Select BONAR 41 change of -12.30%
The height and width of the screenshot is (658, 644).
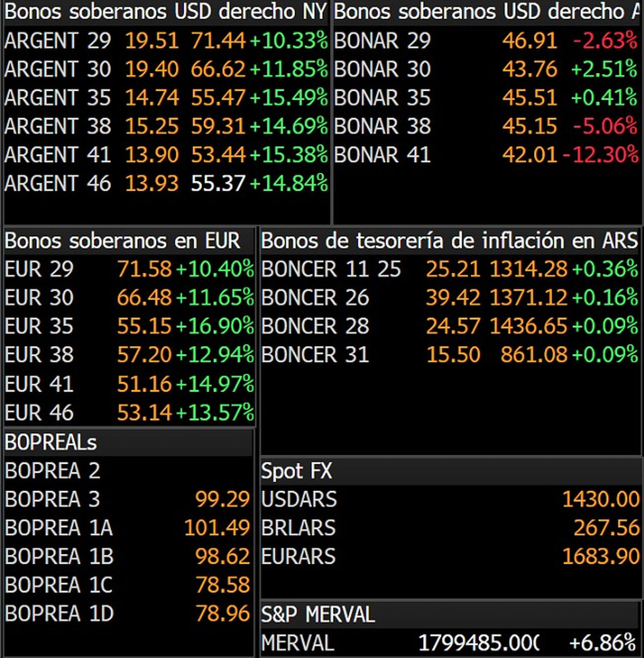[600, 155]
